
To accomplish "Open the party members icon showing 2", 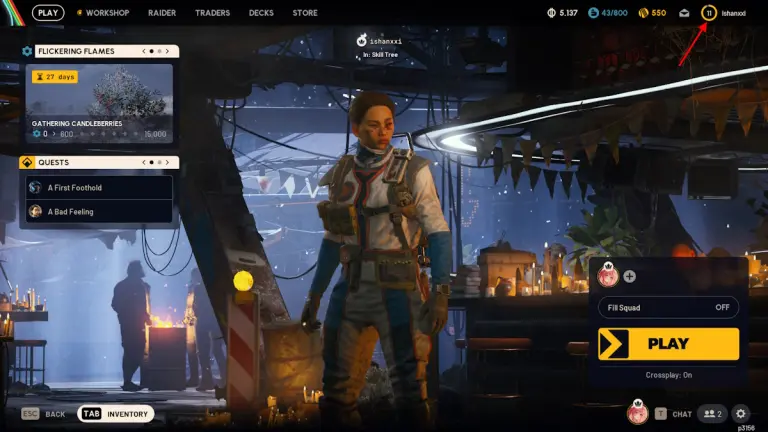I will point(713,414).
